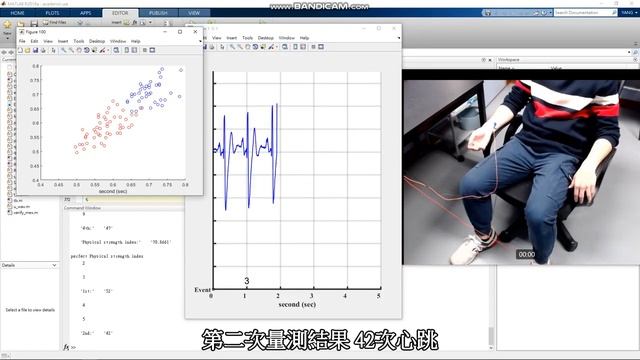Insert legend in Figure 100 via toolbar
Screen dimensions: 640x360
pos(134,50)
